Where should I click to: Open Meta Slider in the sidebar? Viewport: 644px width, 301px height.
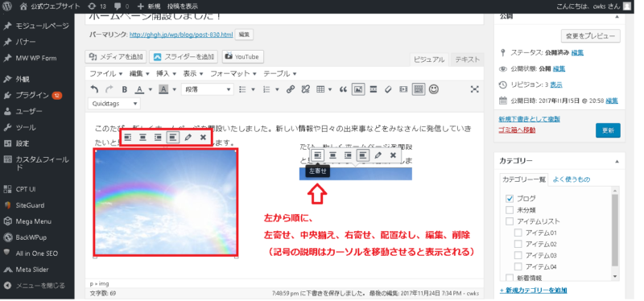pos(32,270)
